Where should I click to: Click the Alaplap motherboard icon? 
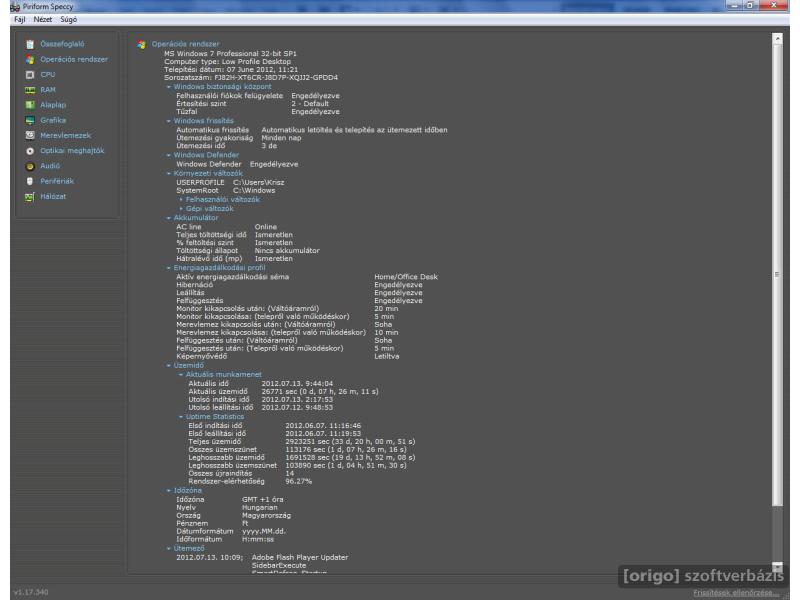click(30, 105)
